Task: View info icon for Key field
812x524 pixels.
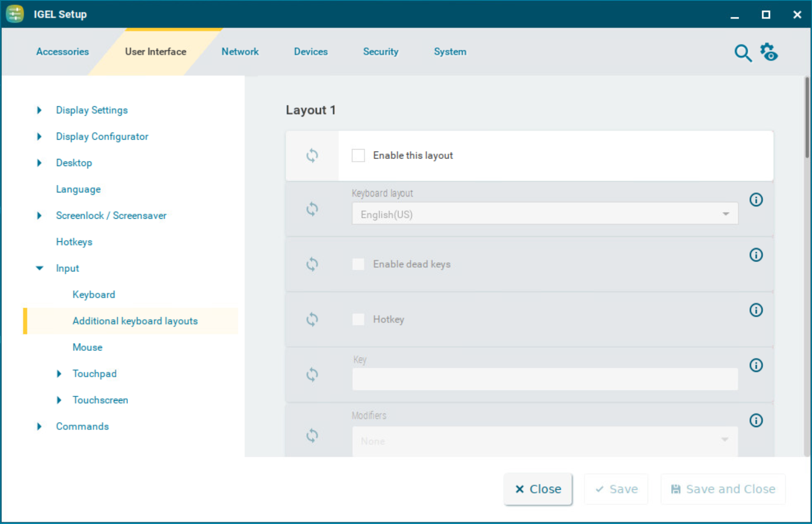Action: (756, 365)
